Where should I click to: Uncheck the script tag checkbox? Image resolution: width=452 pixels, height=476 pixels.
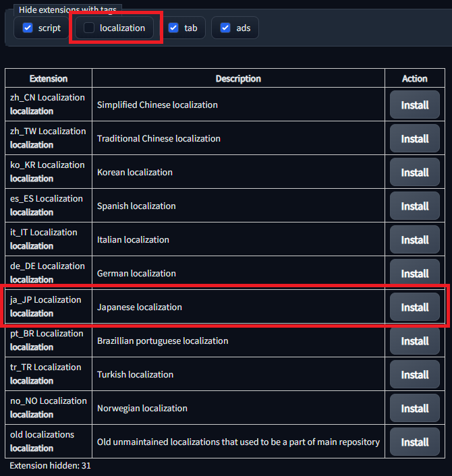click(x=28, y=28)
